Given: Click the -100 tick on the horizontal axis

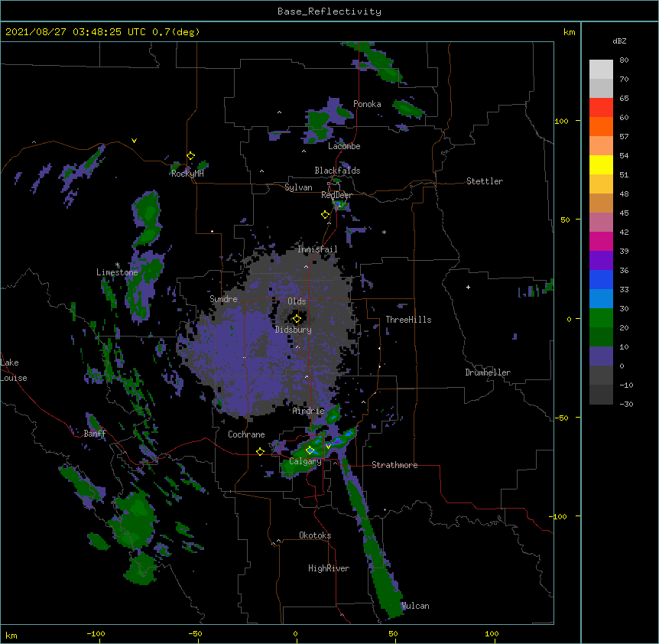Looking at the screenshot, I should 96,633.
